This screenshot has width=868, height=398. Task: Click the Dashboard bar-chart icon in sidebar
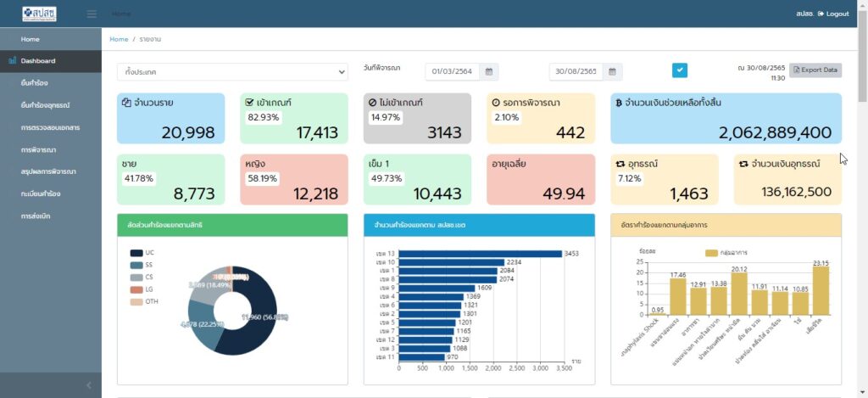tap(13, 61)
